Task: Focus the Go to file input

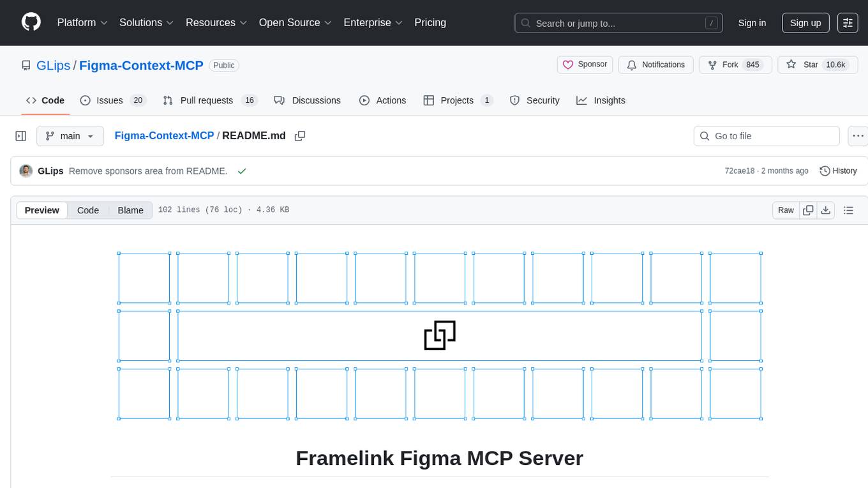Action: [767, 136]
